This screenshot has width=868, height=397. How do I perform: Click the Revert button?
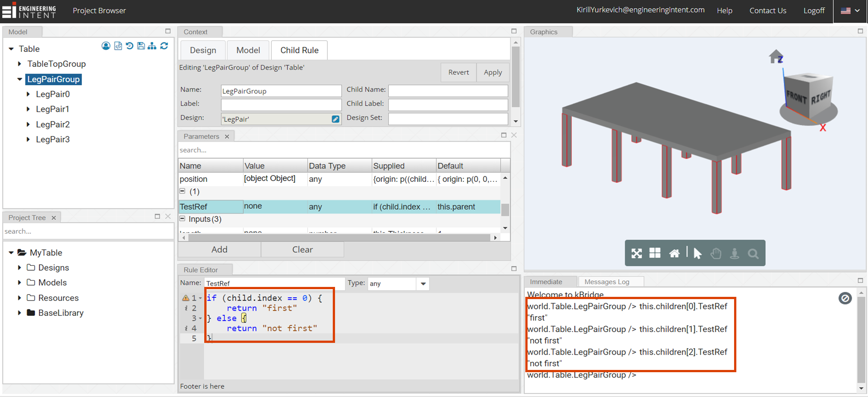click(459, 72)
